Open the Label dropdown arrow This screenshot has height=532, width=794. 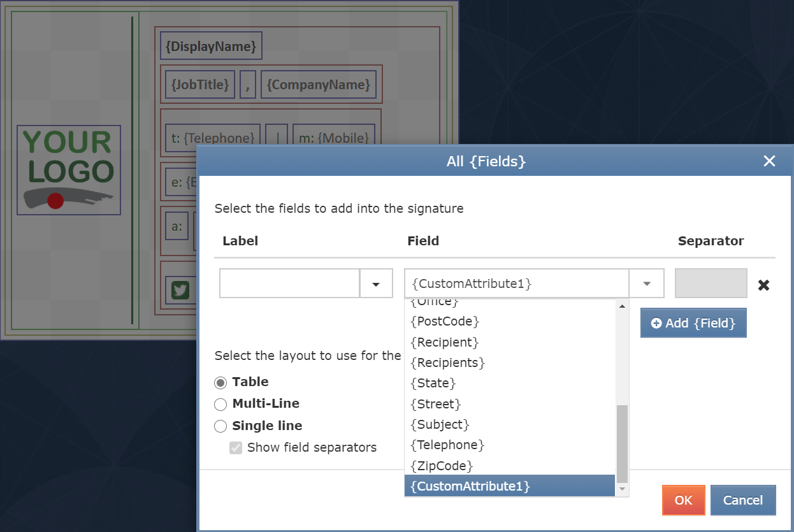coord(376,284)
